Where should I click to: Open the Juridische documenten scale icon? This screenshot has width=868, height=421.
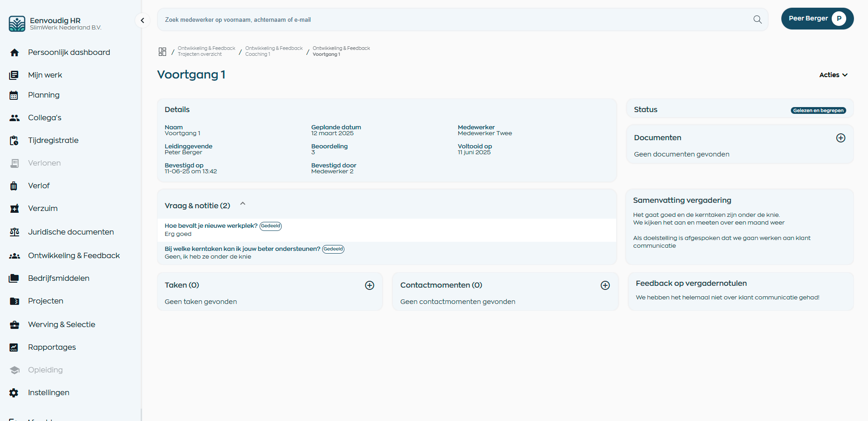pyautogui.click(x=15, y=232)
